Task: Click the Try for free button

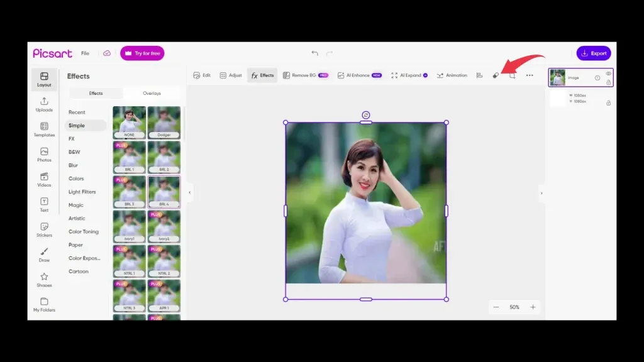Action: click(x=142, y=53)
